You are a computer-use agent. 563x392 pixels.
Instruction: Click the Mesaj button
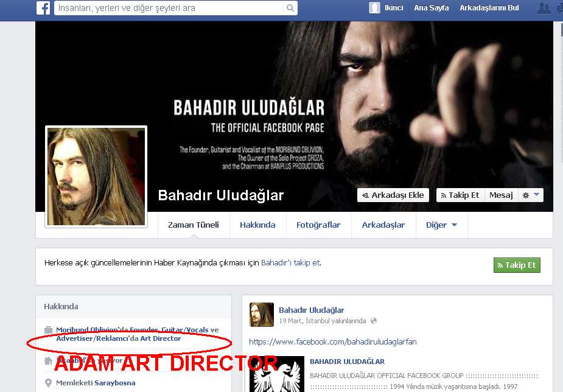coord(501,195)
